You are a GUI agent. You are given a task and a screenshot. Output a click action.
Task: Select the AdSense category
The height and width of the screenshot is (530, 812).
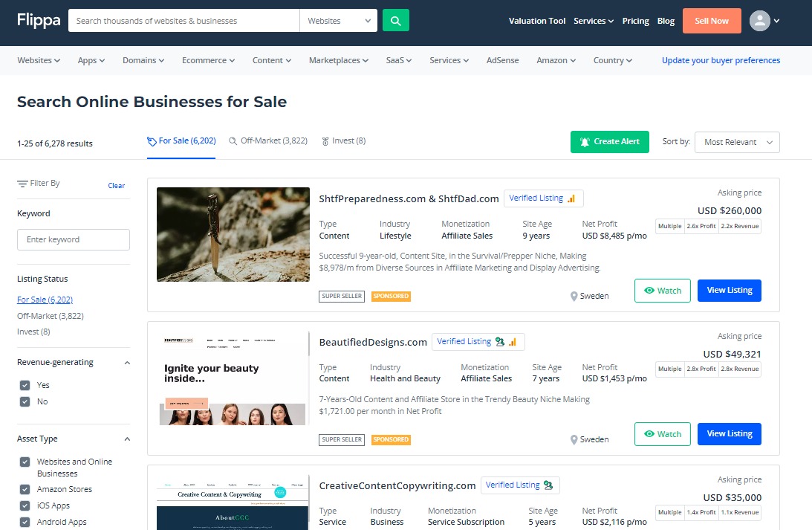tap(502, 60)
